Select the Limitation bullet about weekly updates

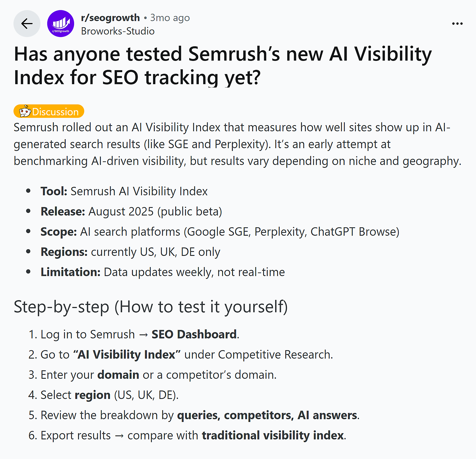163,272
